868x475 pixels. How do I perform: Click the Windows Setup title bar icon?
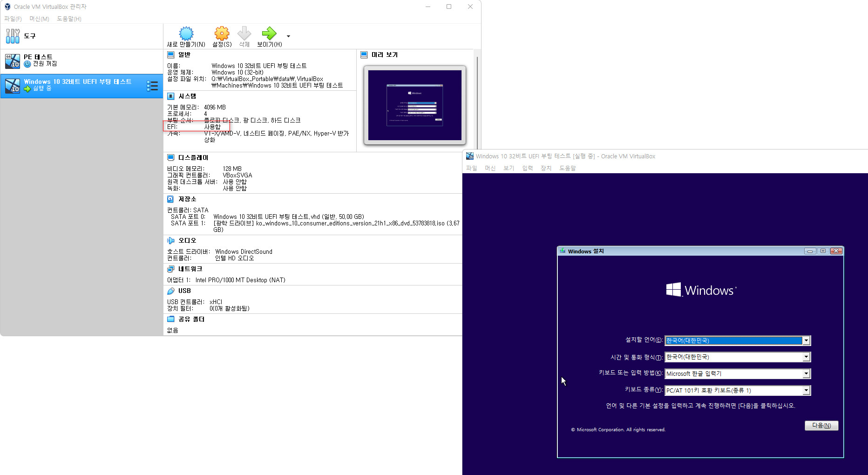(563, 251)
